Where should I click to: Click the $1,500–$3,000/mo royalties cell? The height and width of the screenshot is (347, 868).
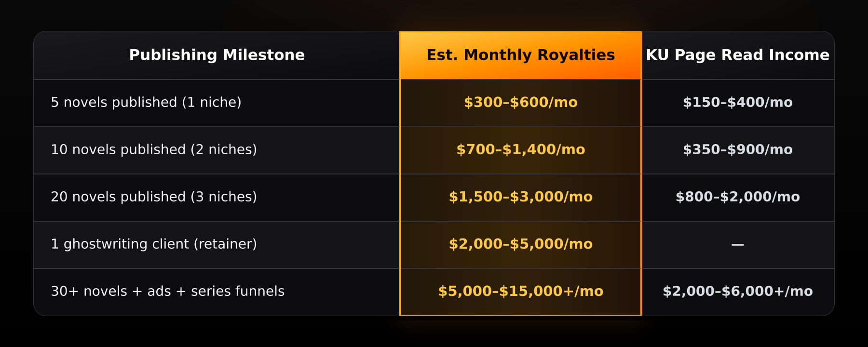tap(521, 198)
